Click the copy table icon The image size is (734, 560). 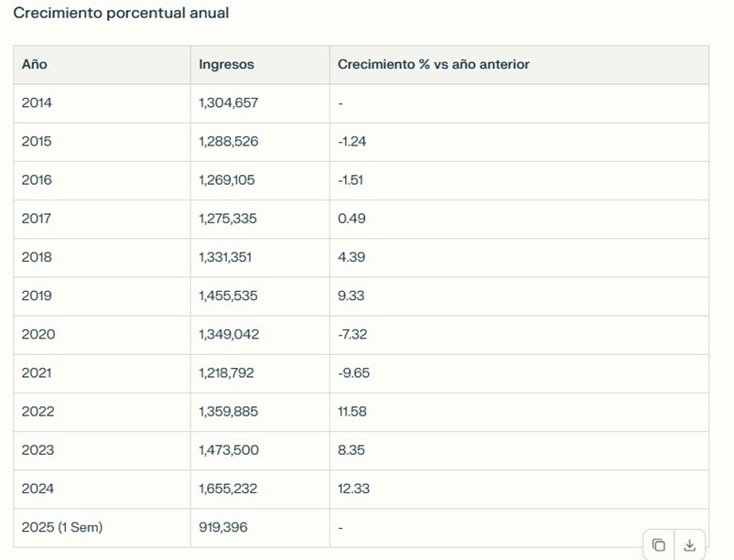click(658, 545)
